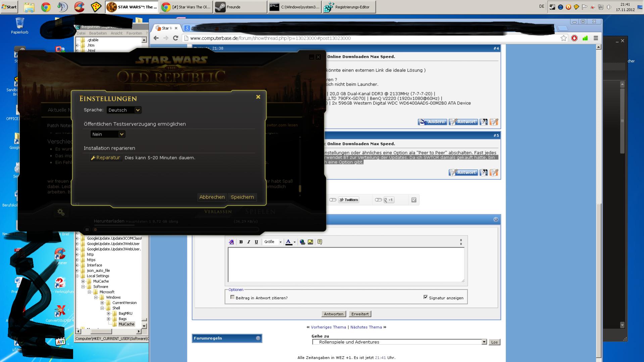
Task: Click multi-quote icon on post #4
Action: click(x=484, y=122)
